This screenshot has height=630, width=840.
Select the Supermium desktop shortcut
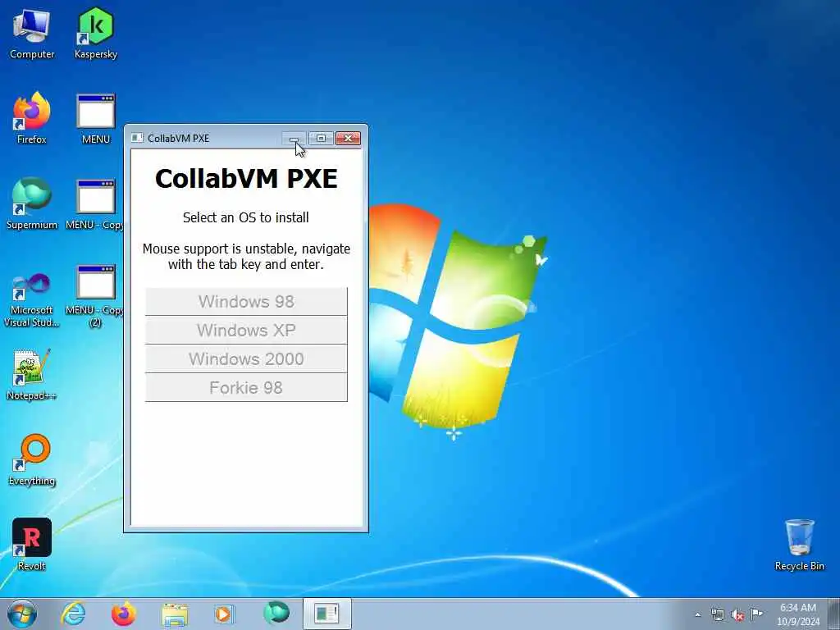[x=32, y=203]
